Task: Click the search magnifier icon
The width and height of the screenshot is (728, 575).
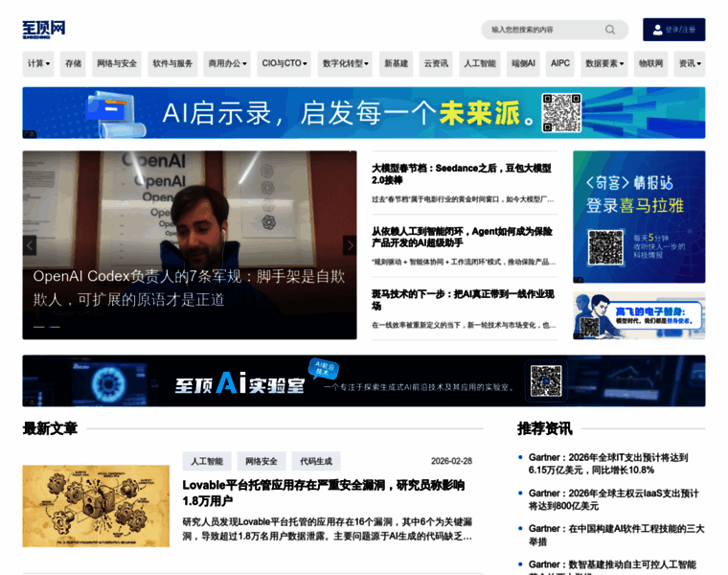Action: (610, 30)
